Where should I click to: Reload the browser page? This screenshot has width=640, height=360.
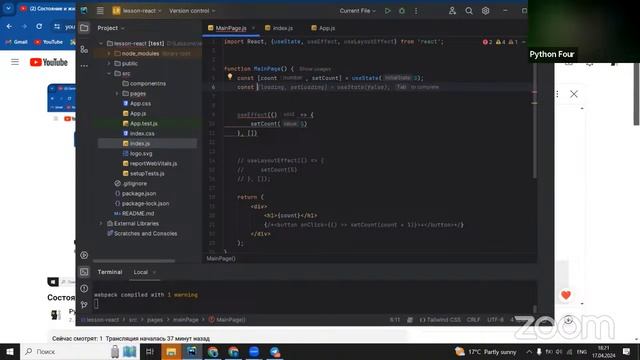coord(39,26)
